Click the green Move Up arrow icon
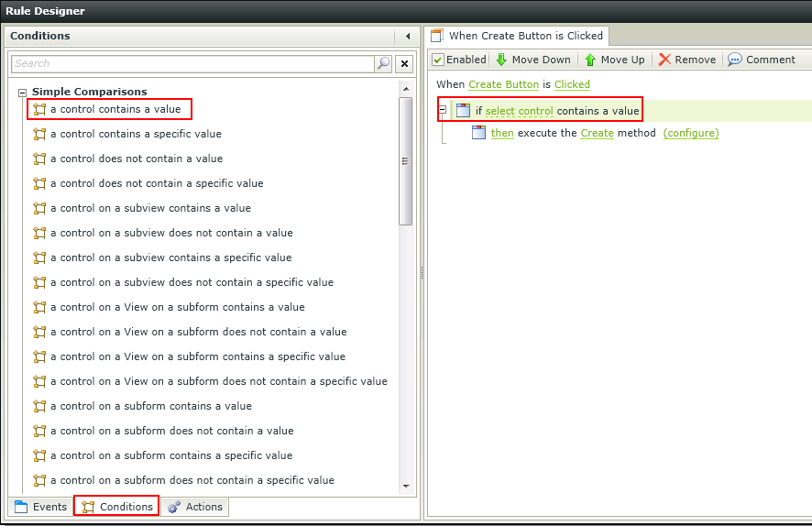812x526 pixels. (590, 60)
